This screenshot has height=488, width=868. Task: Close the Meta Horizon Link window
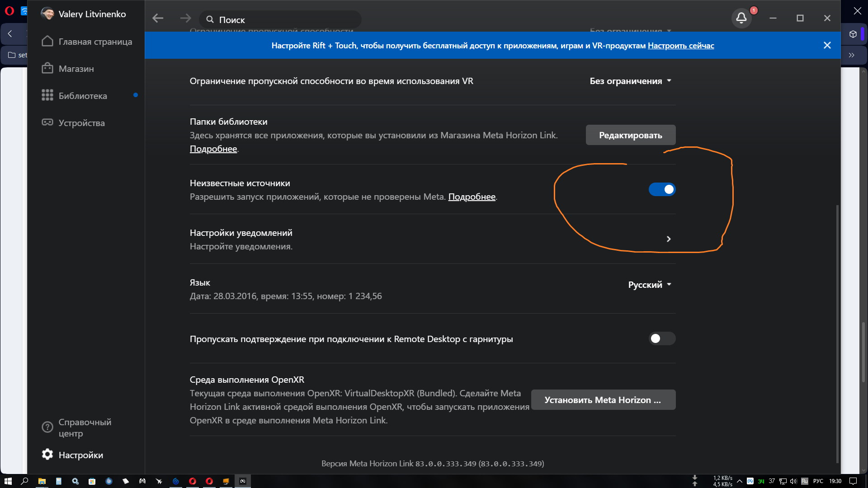827,18
